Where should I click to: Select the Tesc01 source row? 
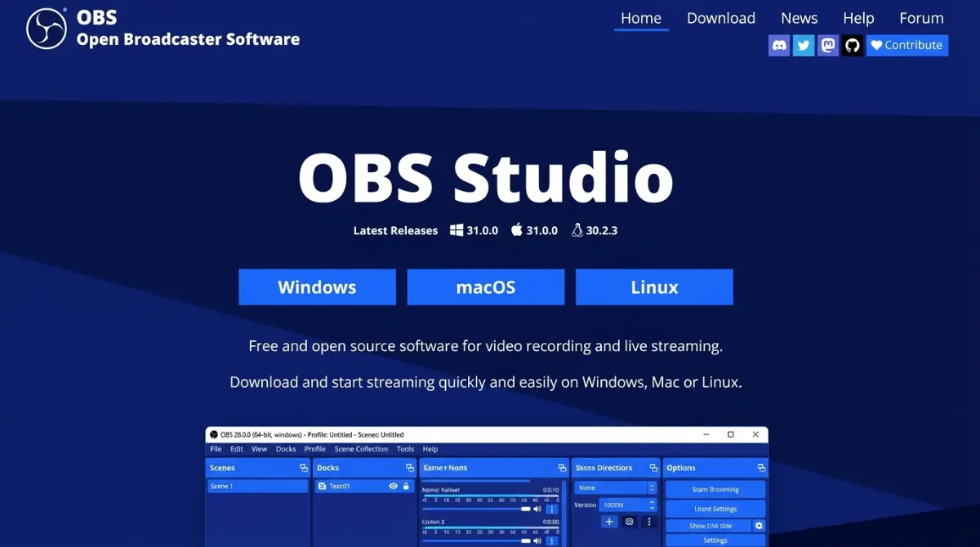point(363,486)
